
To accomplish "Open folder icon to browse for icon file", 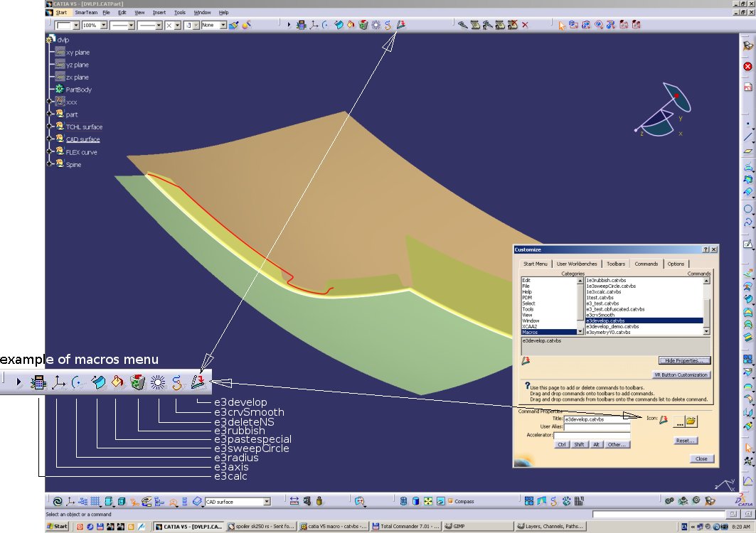I will pos(691,421).
